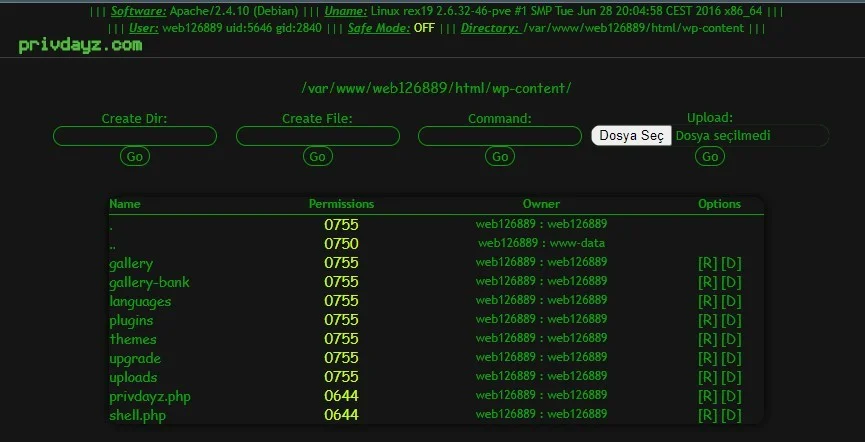Image resolution: width=865 pixels, height=442 pixels.
Task: Click Go button under Create Dir
Action: 135,156
